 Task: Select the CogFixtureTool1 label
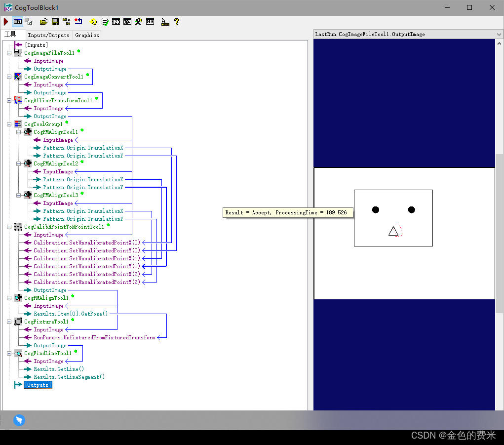(x=46, y=322)
